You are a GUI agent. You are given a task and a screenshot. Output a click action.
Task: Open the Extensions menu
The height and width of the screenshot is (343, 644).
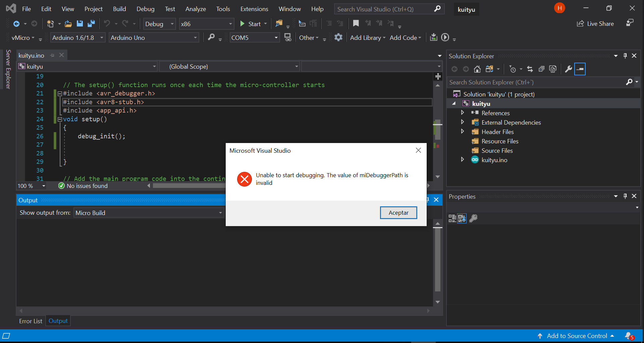pyautogui.click(x=254, y=9)
